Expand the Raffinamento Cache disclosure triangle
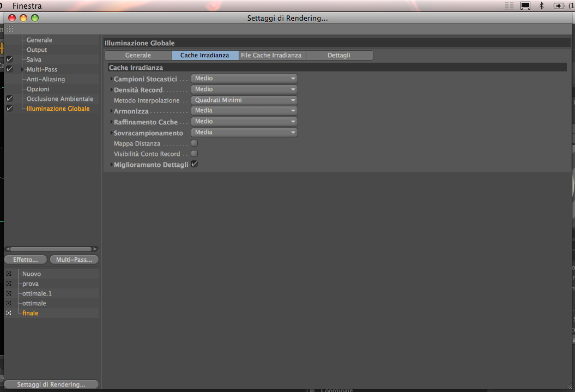The height and width of the screenshot is (392, 575). [112, 122]
